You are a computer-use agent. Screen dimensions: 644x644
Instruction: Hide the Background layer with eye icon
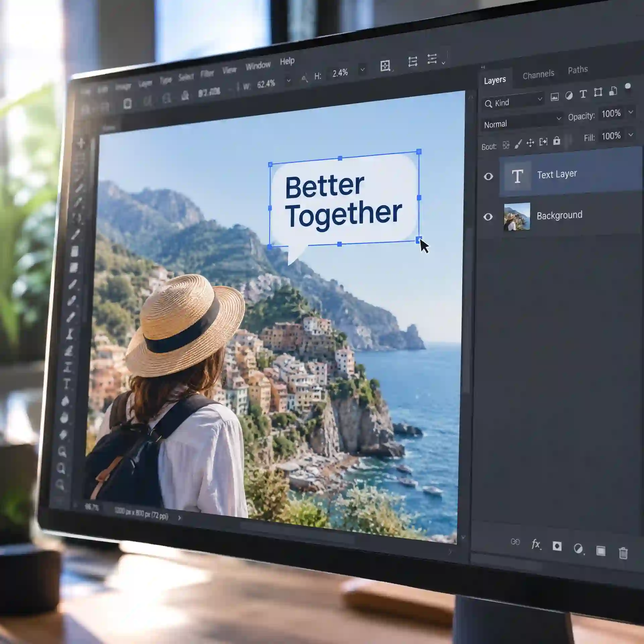tap(488, 217)
